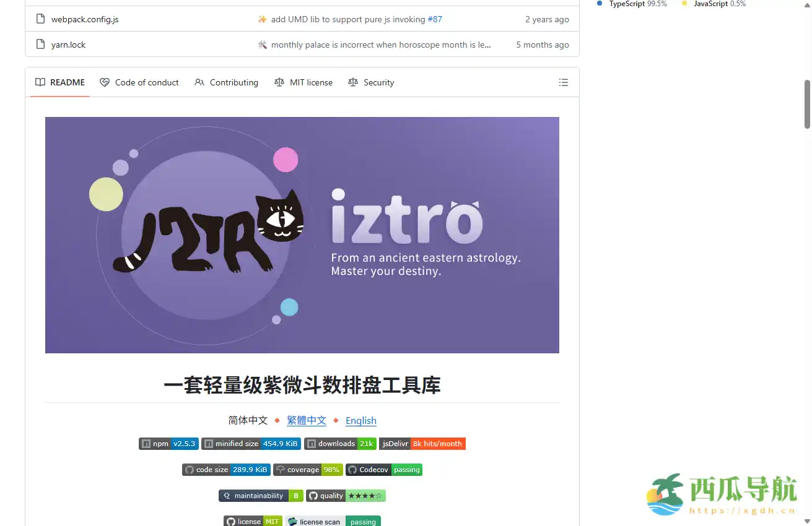Click the people icon beside Contributing
Image resolution: width=812 pixels, height=526 pixels.
click(199, 82)
